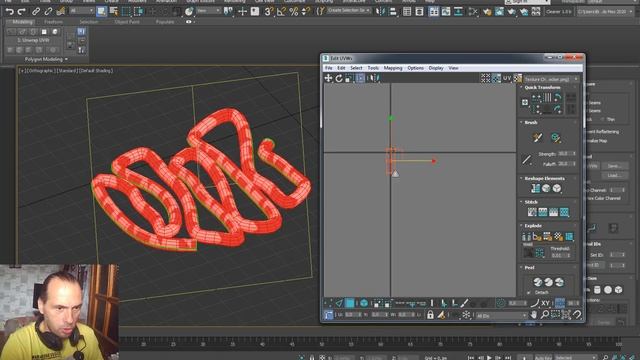The height and width of the screenshot is (360, 640).
Task: Toggle the Detach checkbox in Peel rollout
Action: pyautogui.click(x=529, y=293)
